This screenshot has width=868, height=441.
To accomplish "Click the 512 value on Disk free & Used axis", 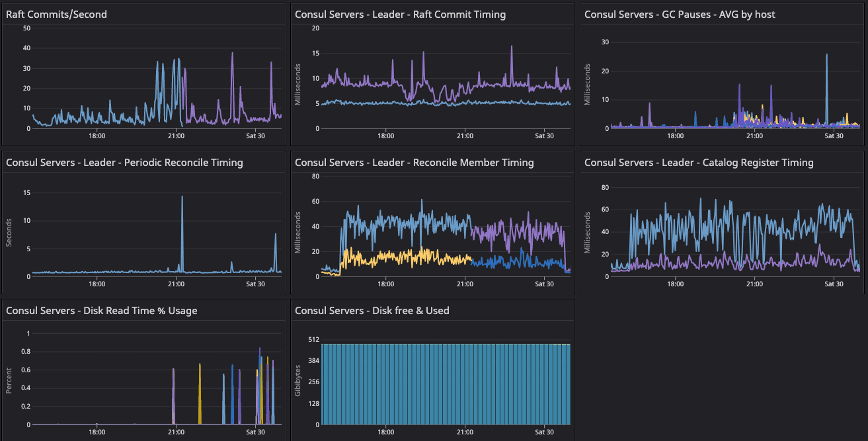I will pyautogui.click(x=313, y=340).
